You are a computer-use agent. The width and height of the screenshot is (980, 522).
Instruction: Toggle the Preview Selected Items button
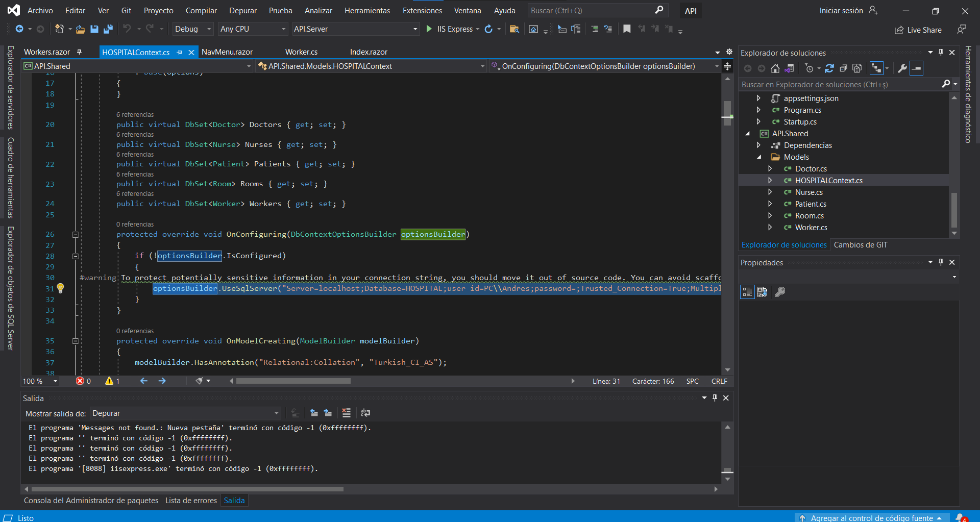tap(917, 68)
